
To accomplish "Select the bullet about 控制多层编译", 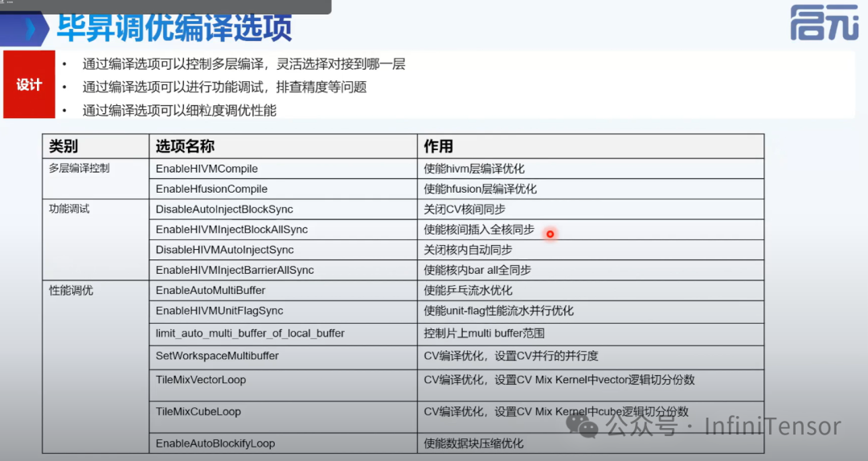I will 244,64.
